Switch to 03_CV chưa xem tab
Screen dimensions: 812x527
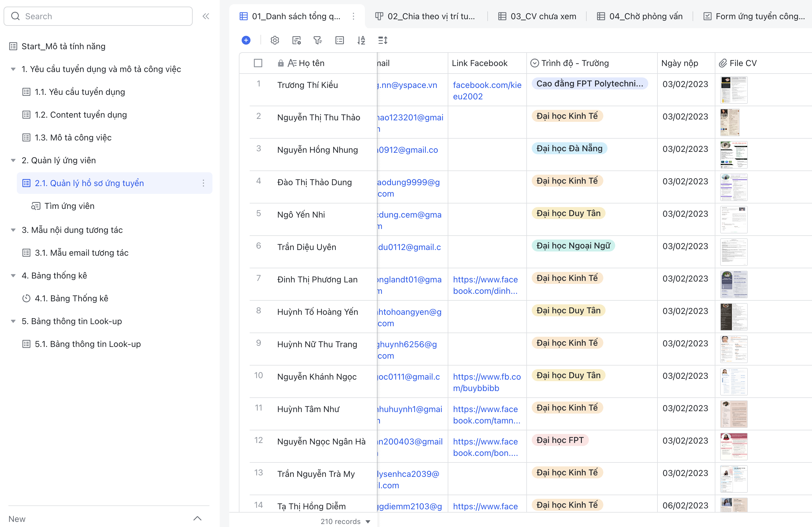pos(537,16)
